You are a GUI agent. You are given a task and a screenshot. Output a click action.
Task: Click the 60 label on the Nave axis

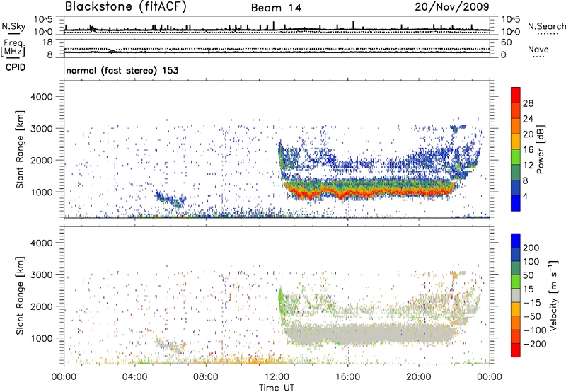[507, 42]
